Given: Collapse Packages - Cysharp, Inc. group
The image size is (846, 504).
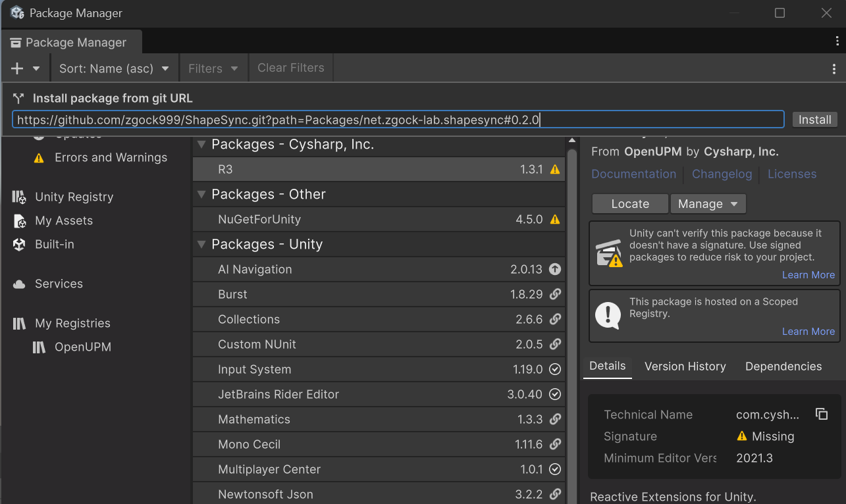Looking at the screenshot, I should pyautogui.click(x=201, y=144).
